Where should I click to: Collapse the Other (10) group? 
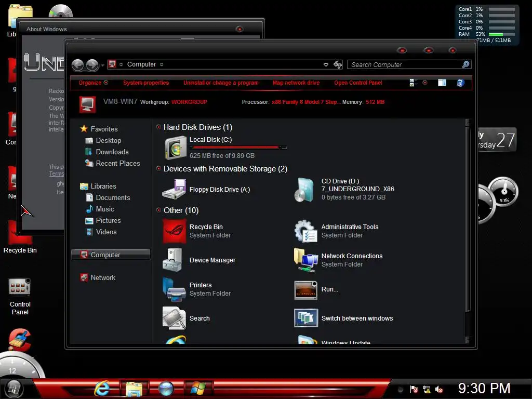tap(158, 210)
